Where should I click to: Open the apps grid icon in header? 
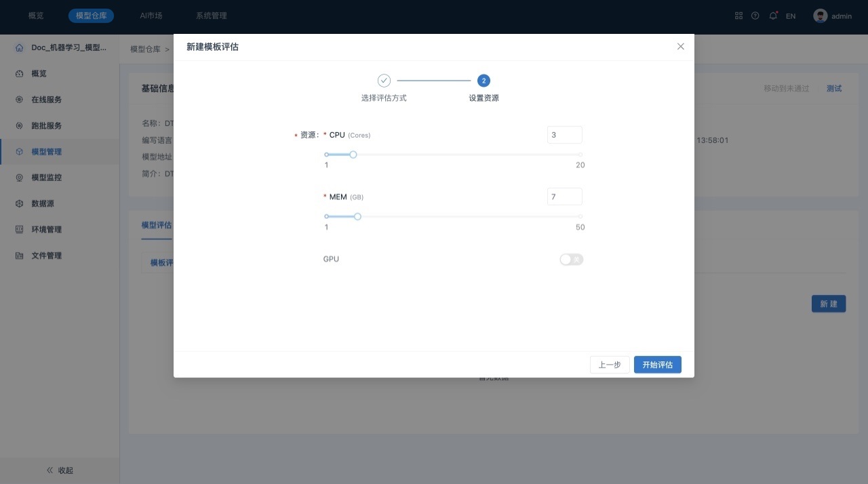(738, 16)
